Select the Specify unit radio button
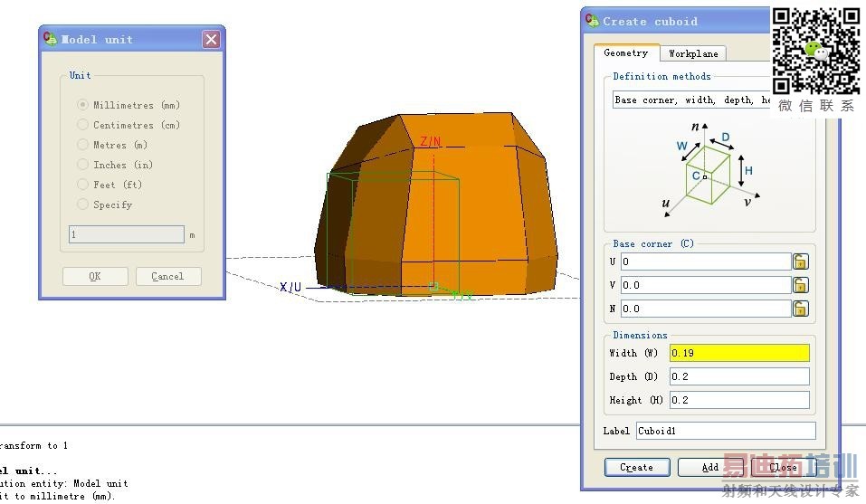 pos(83,204)
